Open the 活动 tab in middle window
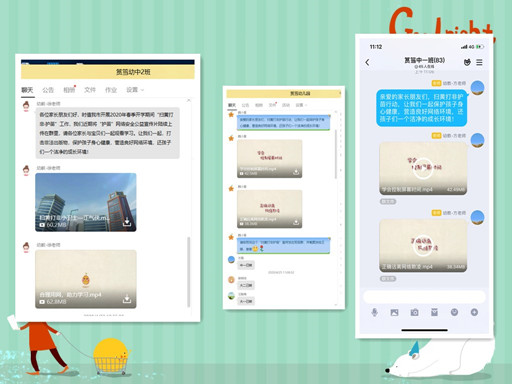 coord(286,105)
